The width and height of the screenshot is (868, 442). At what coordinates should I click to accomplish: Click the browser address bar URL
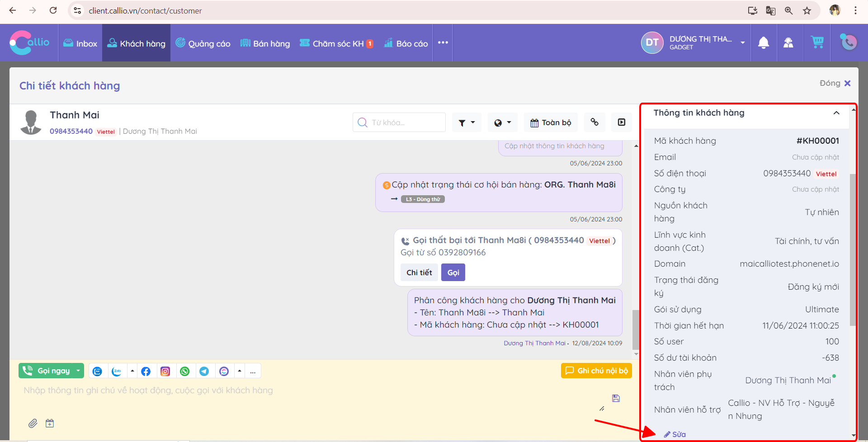point(145,11)
